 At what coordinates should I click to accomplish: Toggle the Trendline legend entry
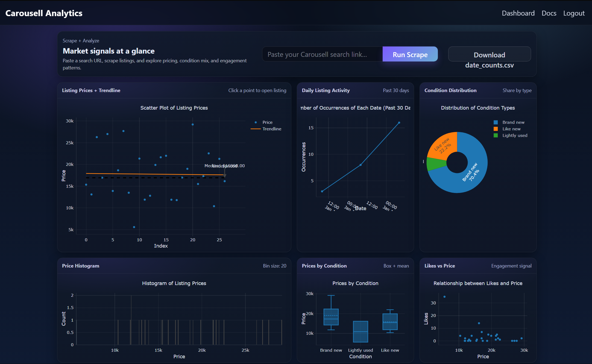tap(266, 129)
